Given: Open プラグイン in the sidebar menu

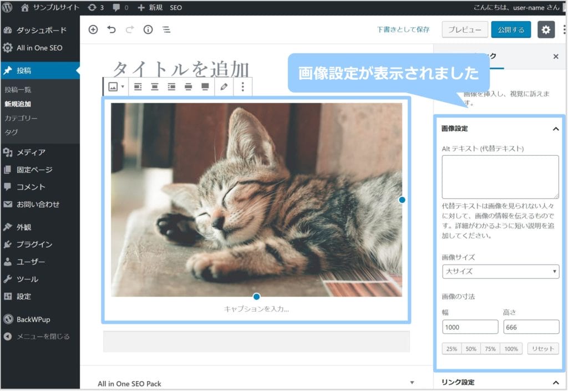Looking at the screenshot, I should coord(34,244).
